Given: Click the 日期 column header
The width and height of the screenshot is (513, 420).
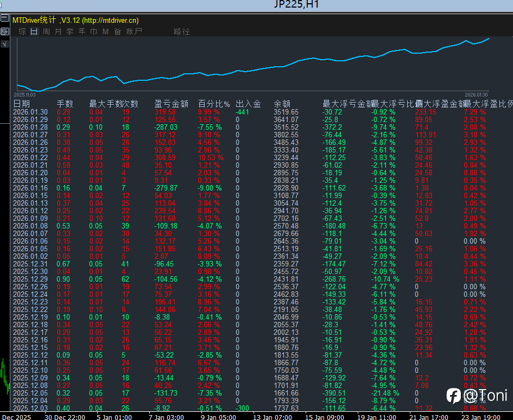Looking at the screenshot, I should click(21, 104).
